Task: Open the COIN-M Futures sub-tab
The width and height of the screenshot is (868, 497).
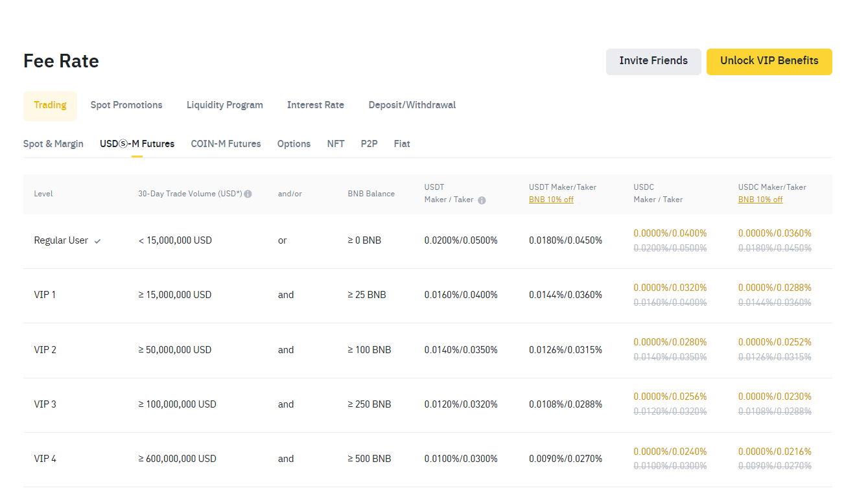Action: tap(226, 144)
